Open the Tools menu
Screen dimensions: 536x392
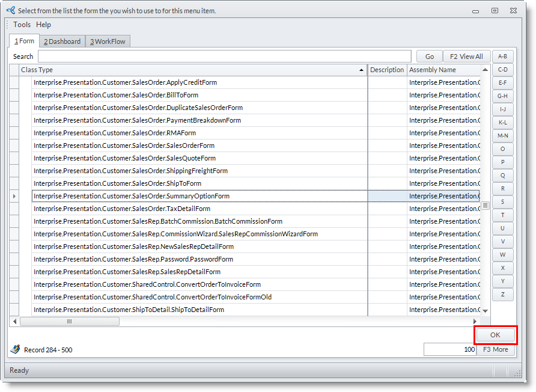click(22, 25)
